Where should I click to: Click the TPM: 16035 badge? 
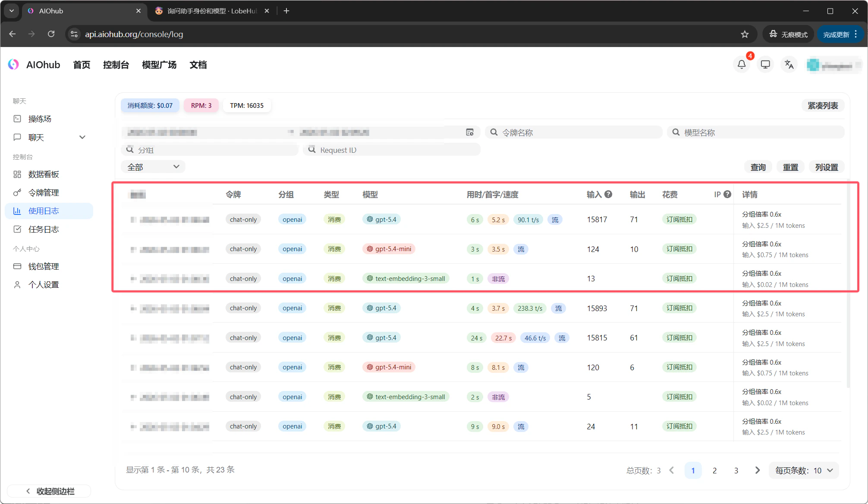click(x=247, y=105)
